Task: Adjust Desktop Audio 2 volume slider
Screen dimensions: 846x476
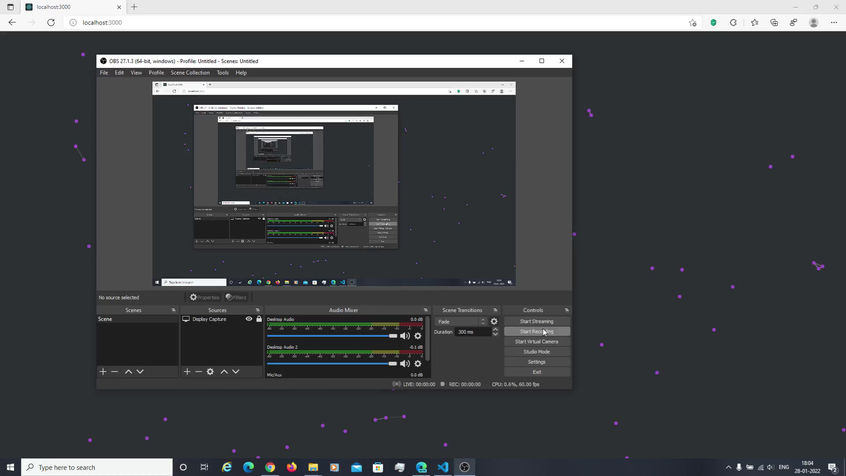Action: coord(332,364)
